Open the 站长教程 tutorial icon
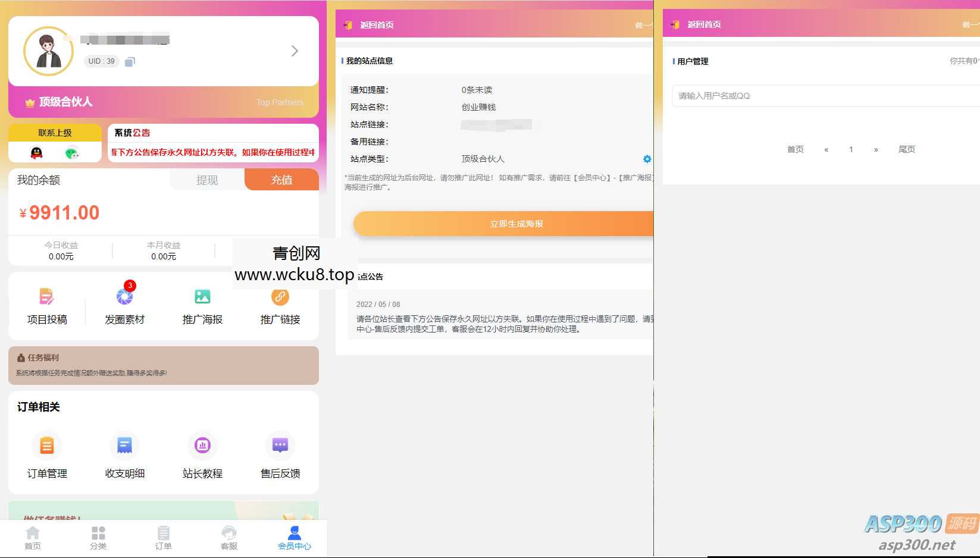 pos(202,446)
